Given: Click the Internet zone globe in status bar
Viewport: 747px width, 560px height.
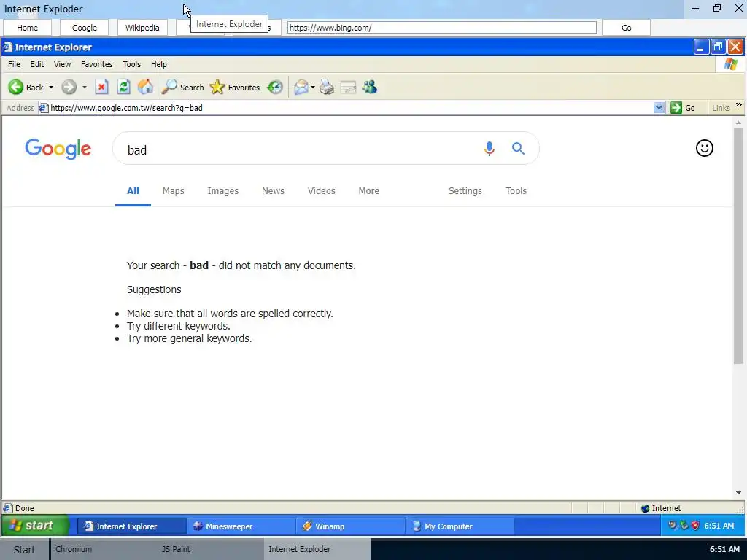Looking at the screenshot, I should pyautogui.click(x=646, y=508).
